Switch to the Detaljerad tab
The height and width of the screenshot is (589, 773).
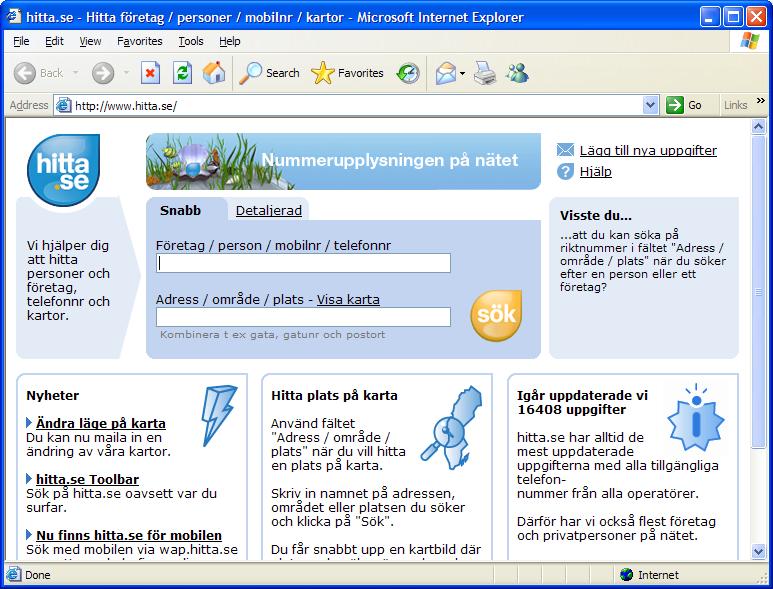coord(269,210)
